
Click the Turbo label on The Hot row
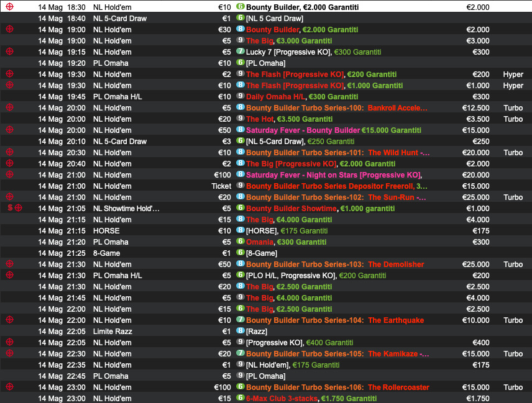(513, 119)
